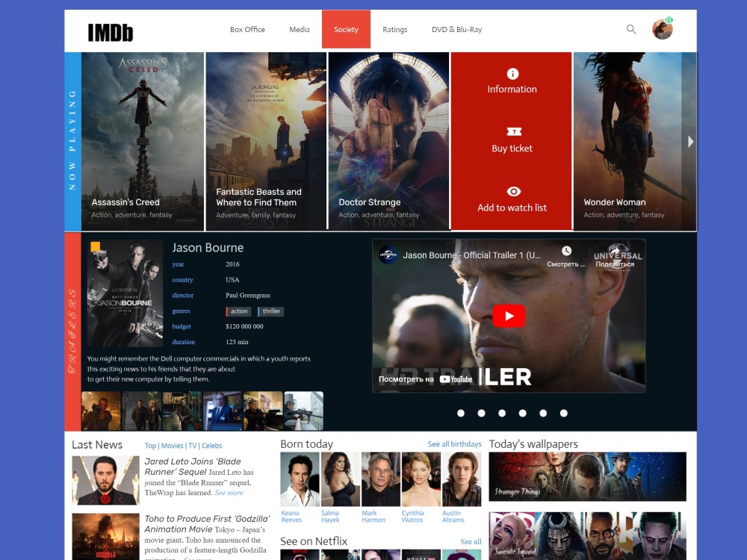Filter Last News by Celebs
Viewport: 747px width, 560px height.
211,446
